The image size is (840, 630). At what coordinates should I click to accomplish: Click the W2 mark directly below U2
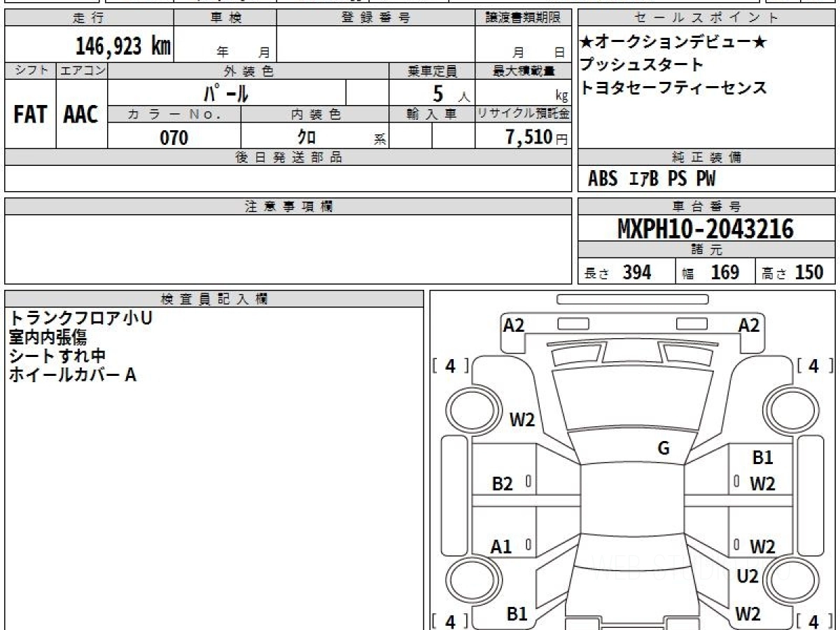pyautogui.click(x=748, y=614)
